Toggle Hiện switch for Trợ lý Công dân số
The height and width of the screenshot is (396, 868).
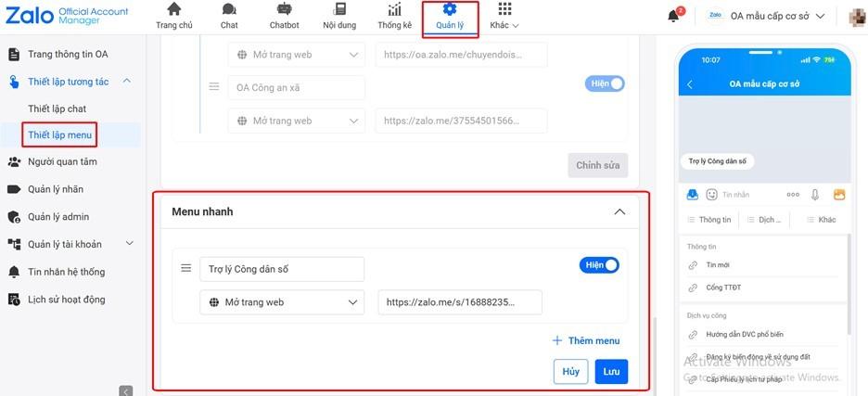[599, 265]
